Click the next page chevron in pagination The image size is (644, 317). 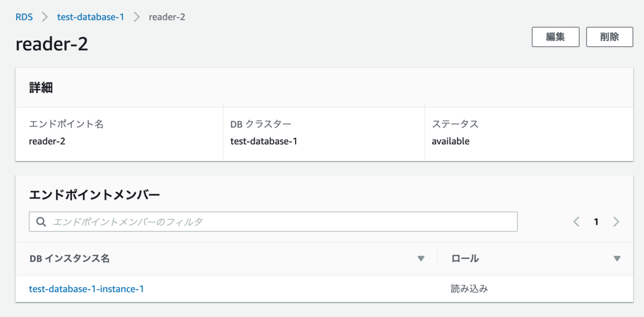tap(616, 221)
